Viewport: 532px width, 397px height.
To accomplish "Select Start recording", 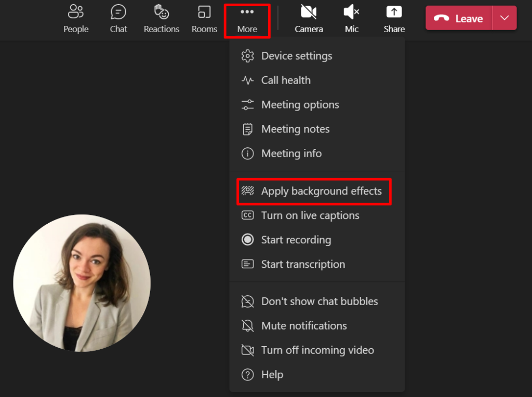I will coord(317,240).
